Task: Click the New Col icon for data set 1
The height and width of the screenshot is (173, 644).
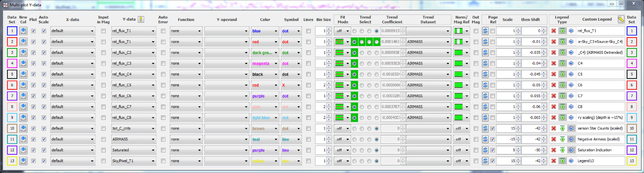Action: 23,31
